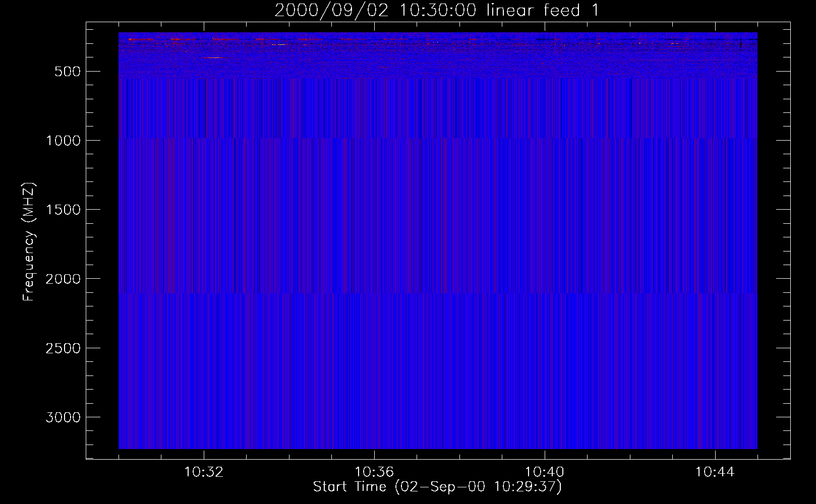The image size is (816, 504).
Task: Select the 'Frequency (MHZ)' axis label
Action: (29, 242)
